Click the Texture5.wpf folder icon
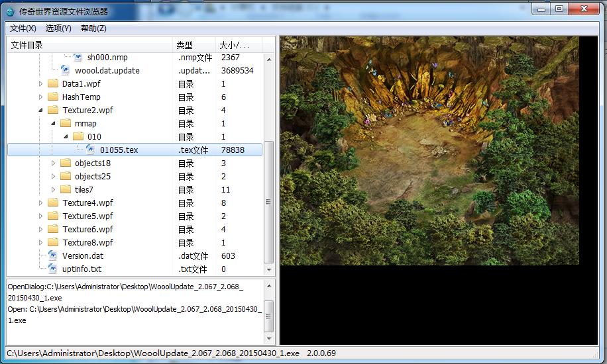607x364 pixels. click(x=52, y=216)
